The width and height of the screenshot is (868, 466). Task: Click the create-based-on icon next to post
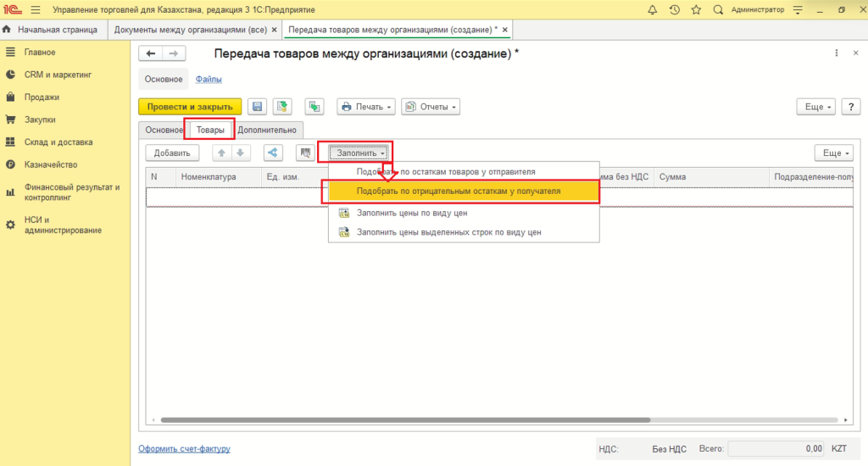(314, 106)
